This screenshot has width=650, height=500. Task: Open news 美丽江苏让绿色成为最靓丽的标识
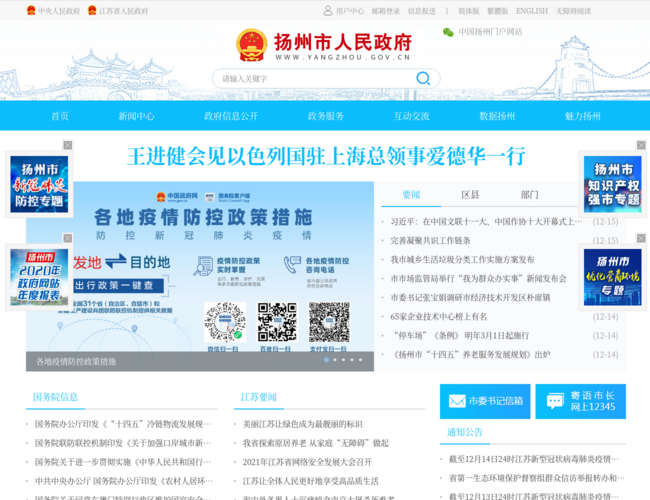point(303,425)
